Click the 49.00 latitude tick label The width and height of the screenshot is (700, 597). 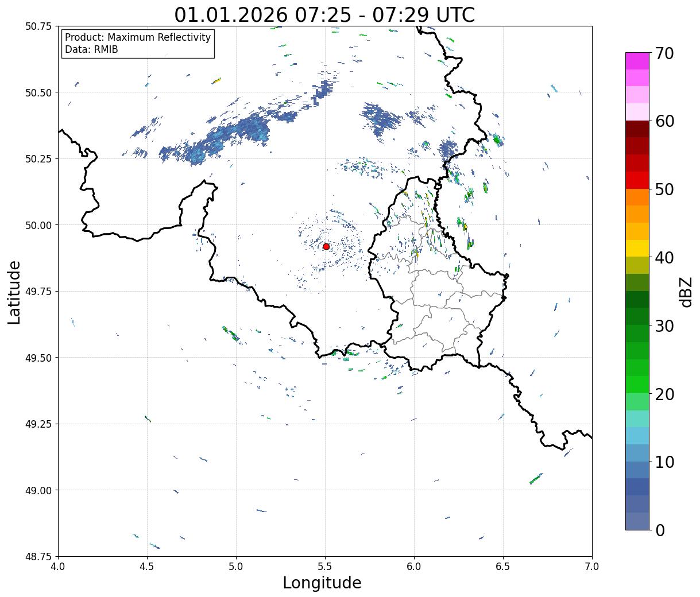[39, 490]
